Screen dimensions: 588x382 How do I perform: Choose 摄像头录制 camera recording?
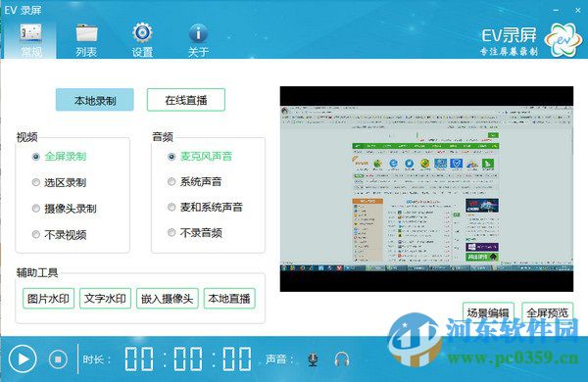click(x=65, y=209)
